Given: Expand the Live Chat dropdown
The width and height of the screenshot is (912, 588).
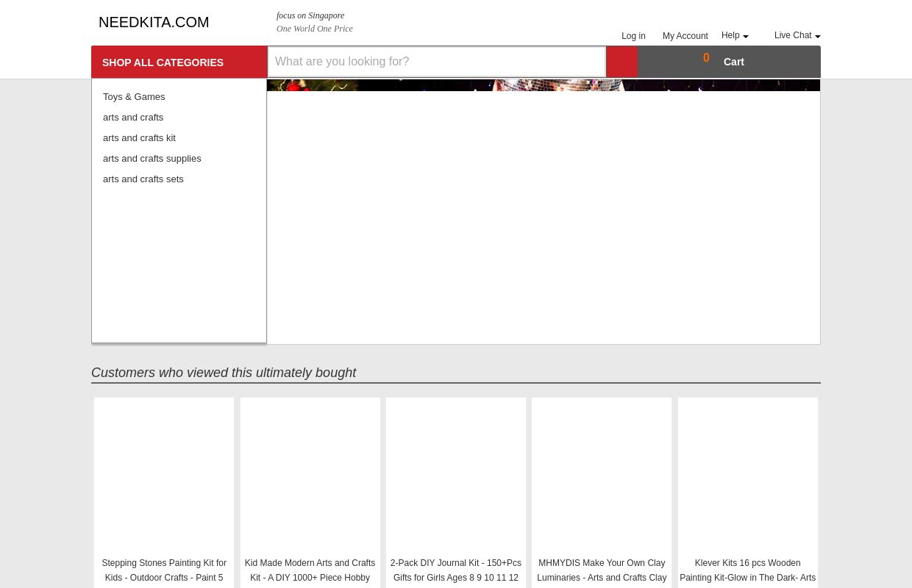Looking at the screenshot, I should coord(797,35).
